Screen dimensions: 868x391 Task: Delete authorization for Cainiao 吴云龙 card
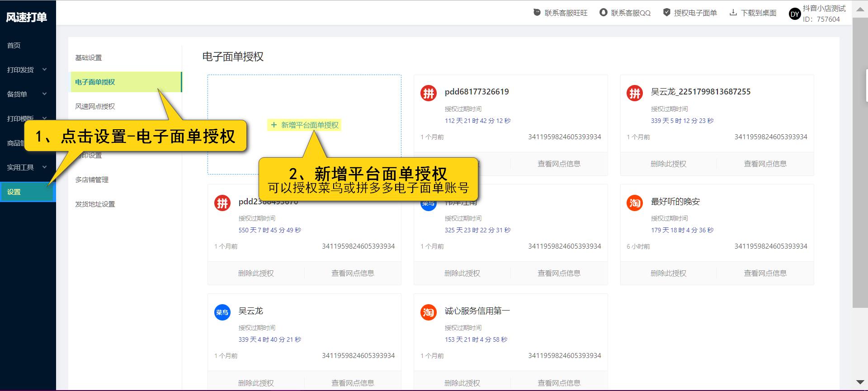[256, 382]
